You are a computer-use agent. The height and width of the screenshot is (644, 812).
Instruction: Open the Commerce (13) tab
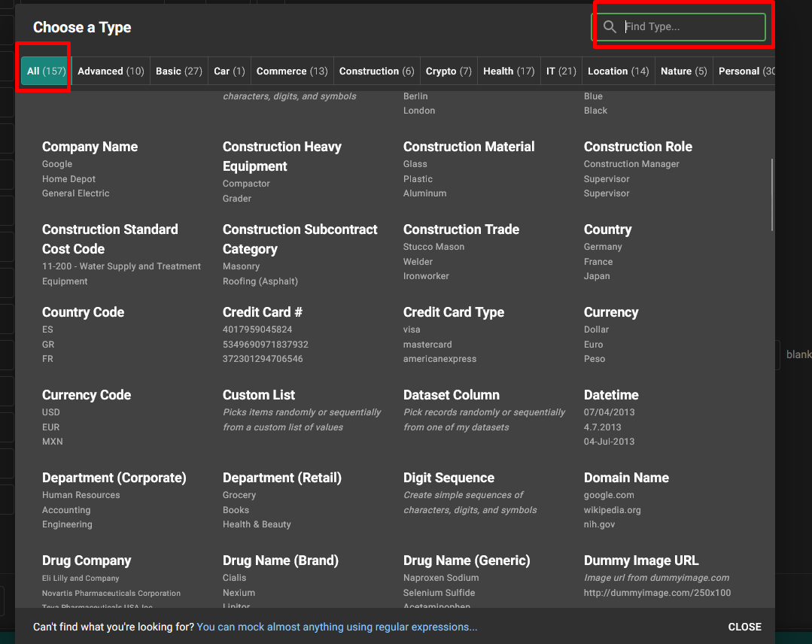pos(292,71)
